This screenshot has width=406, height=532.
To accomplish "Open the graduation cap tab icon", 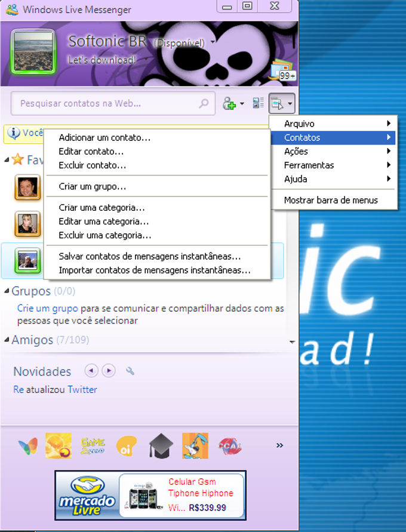I will (x=161, y=446).
